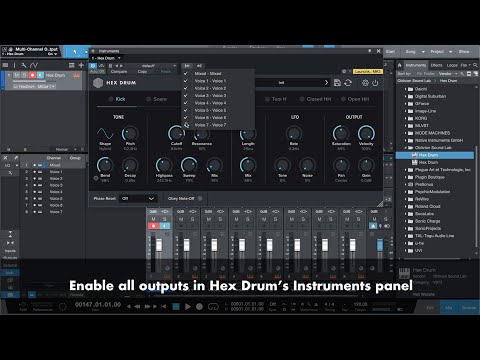Click the Auto Off automation button
480x360 pixels.
coord(97,72)
